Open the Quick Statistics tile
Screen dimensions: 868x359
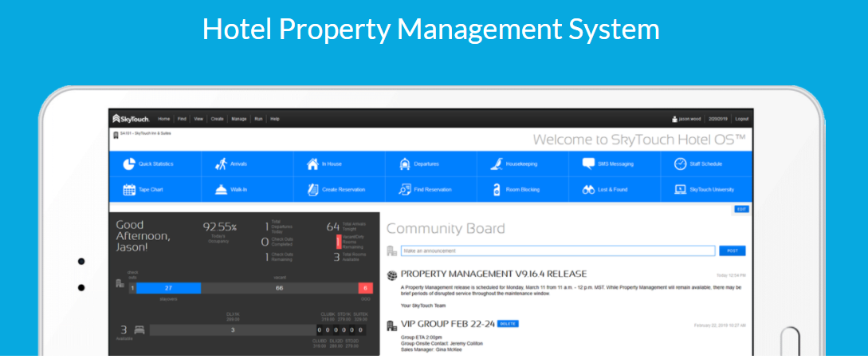click(x=155, y=164)
